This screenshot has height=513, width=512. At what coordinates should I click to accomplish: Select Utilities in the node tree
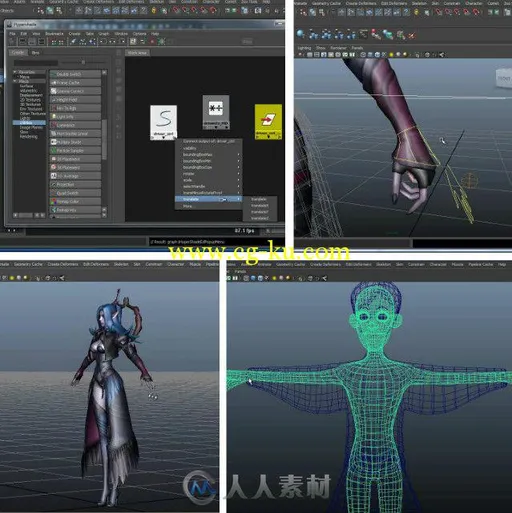point(29,123)
